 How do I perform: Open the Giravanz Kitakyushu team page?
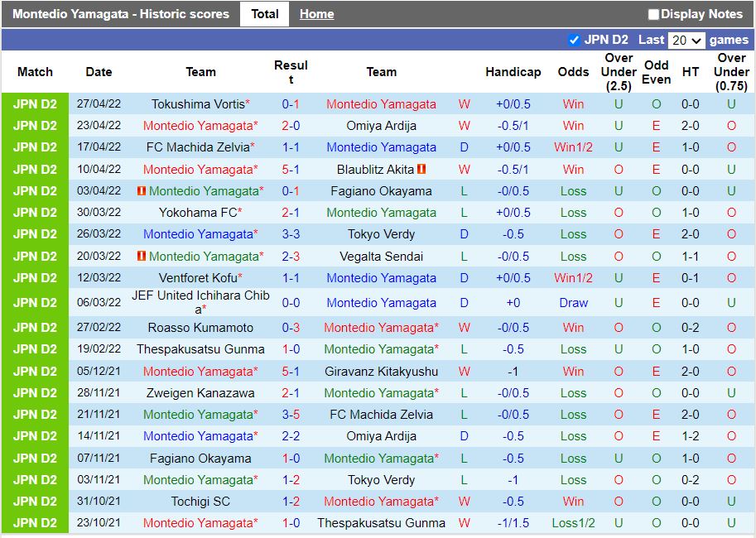381,371
